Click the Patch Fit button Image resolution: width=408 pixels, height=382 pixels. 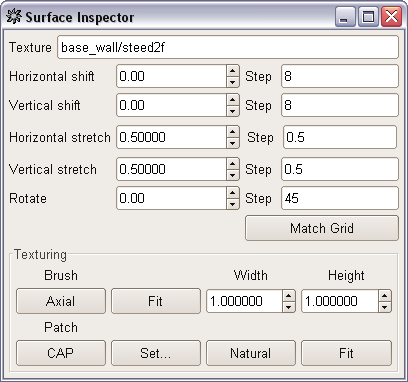click(346, 353)
